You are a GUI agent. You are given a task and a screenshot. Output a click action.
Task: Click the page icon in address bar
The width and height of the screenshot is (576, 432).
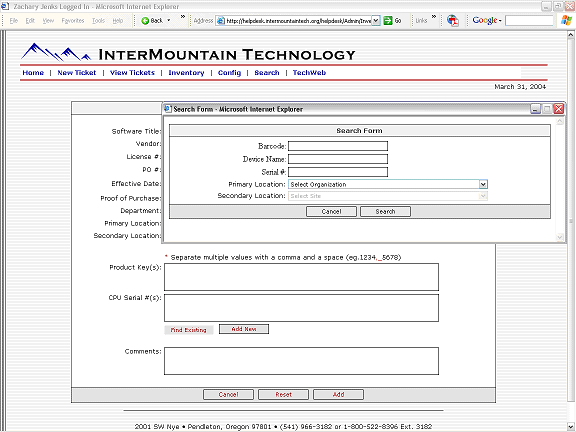click(x=220, y=21)
